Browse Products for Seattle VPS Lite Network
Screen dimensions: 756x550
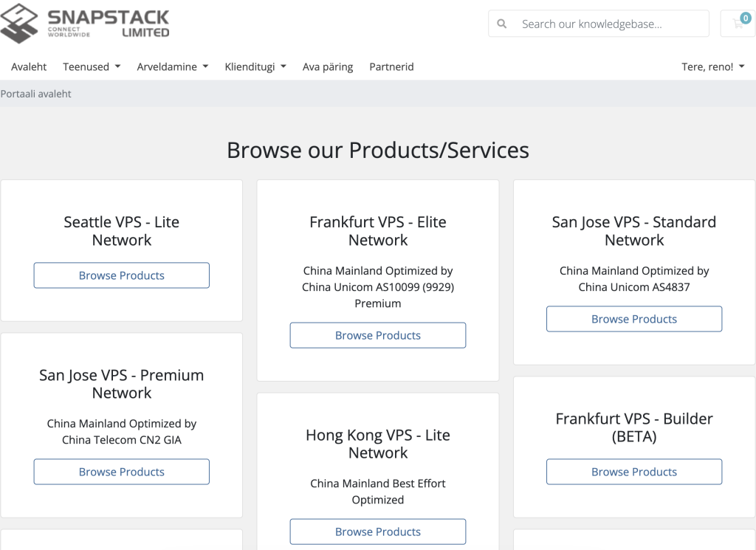(122, 275)
